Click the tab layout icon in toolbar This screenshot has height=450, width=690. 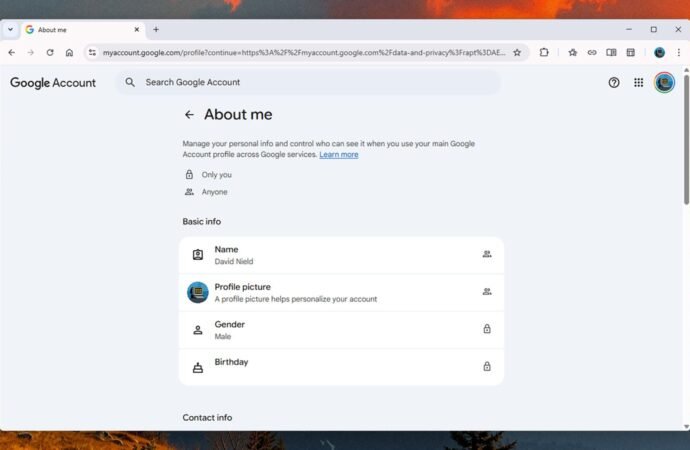pyautogui.click(x=631, y=53)
